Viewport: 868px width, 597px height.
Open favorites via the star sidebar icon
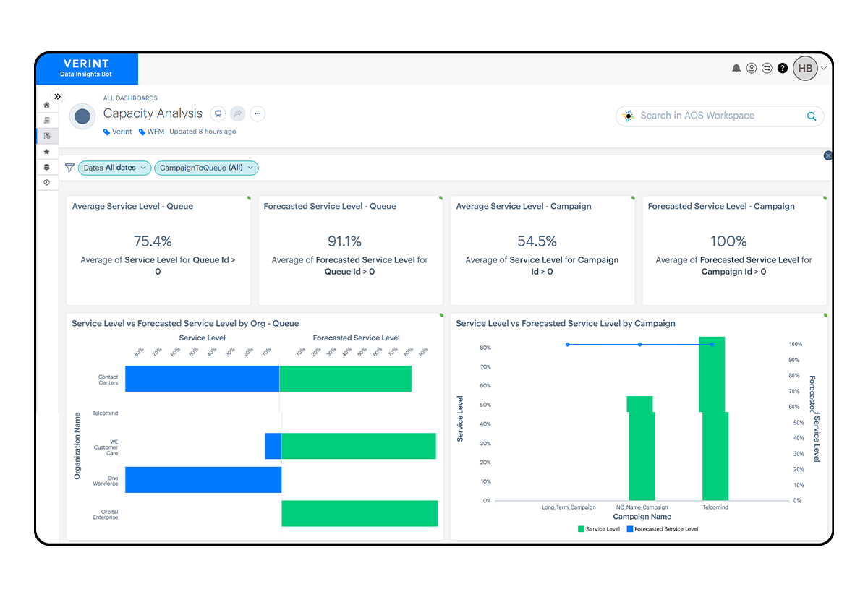(46, 151)
